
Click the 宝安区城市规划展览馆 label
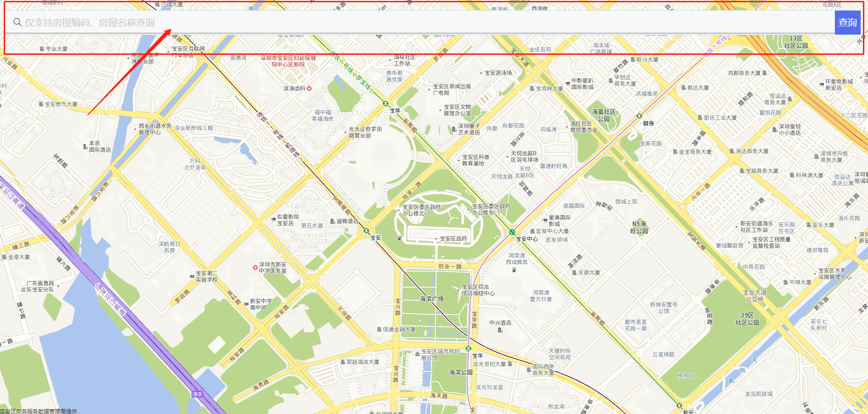440,355
